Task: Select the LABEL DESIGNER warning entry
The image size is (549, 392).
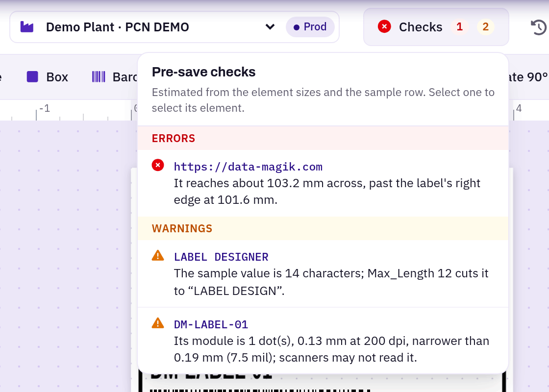Action: [x=323, y=274]
